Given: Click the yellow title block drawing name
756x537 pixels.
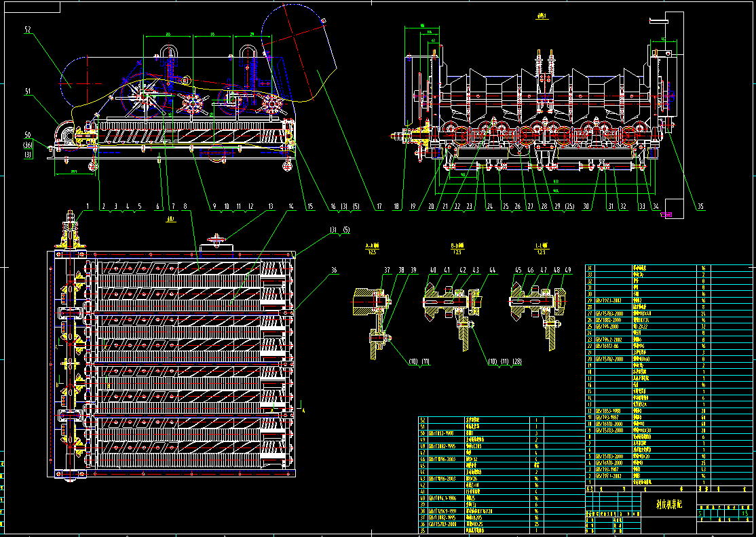Looking at the screenshot, I should pos(668,504).
